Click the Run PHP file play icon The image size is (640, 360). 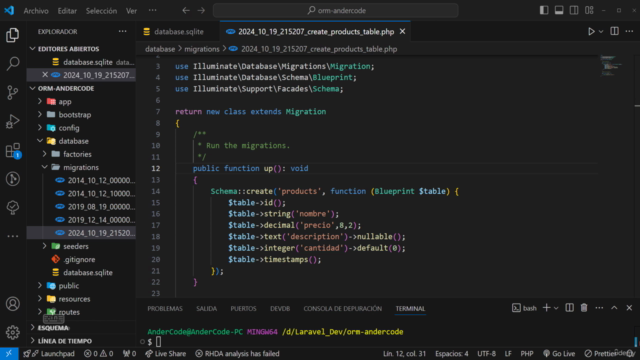pos(591,31)
